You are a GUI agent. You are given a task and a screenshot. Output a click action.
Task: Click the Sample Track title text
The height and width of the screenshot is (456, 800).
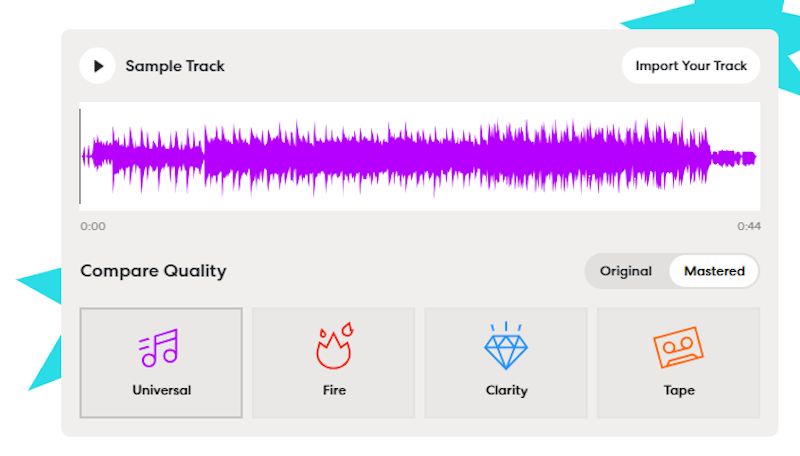[175, 66]
